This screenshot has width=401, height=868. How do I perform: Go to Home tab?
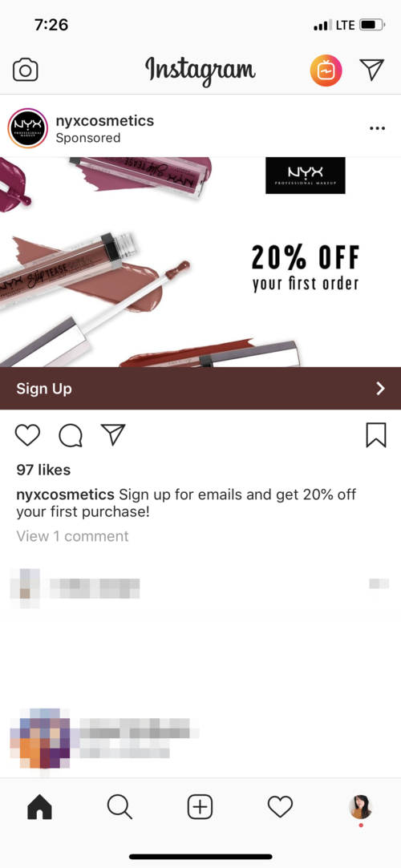pyautogui.click(x=39, y=808)
